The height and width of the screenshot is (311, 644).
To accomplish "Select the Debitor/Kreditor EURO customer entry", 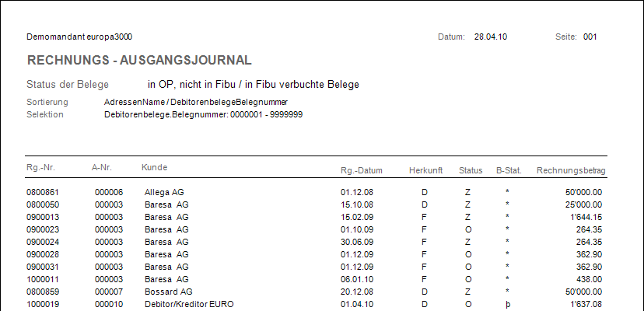I will pos(189,304).
